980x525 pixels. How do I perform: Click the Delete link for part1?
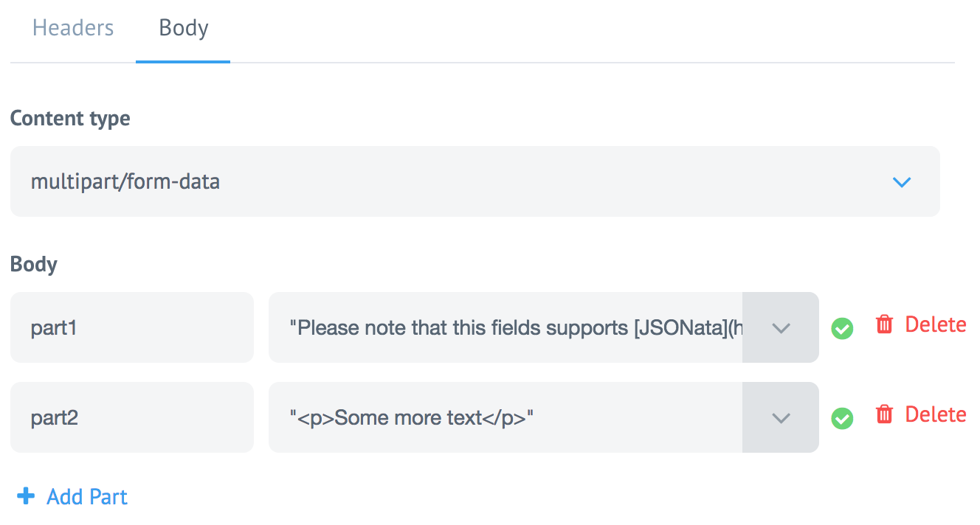[x=935, y=324]
